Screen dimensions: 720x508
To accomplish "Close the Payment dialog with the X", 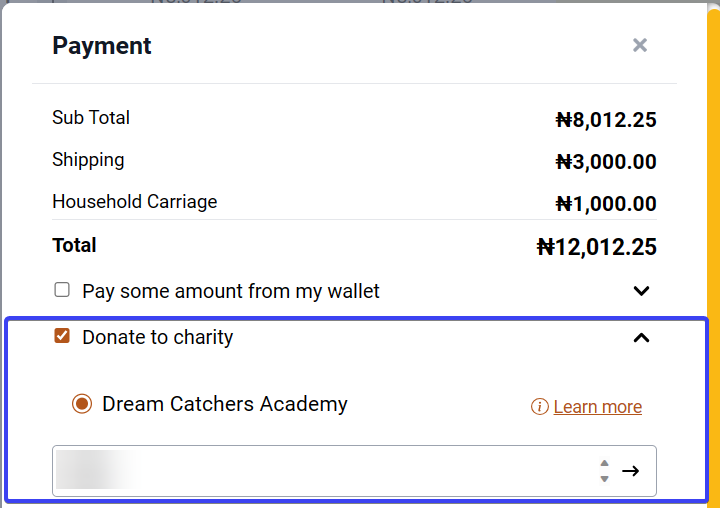I will (x=640, y=45).
